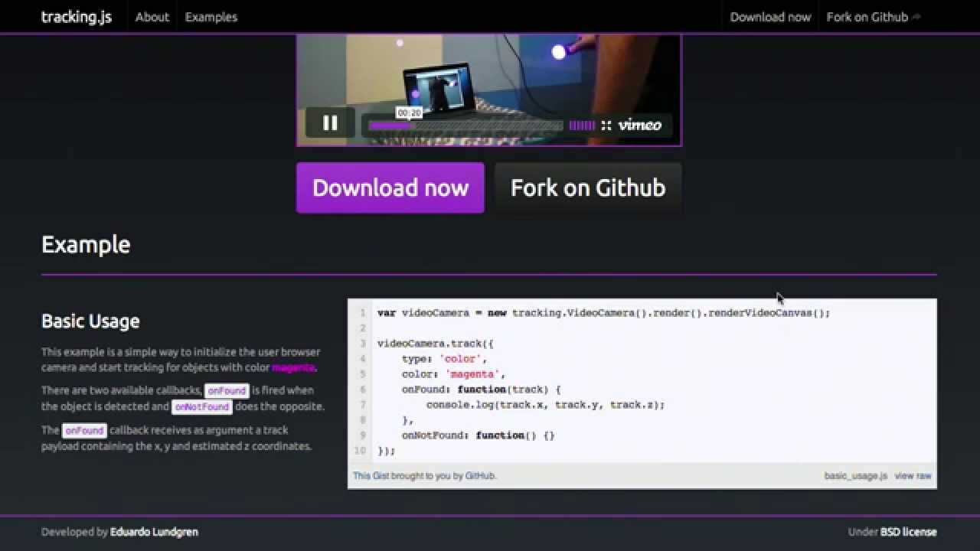Open the Examples nav item

pos(211,17)
